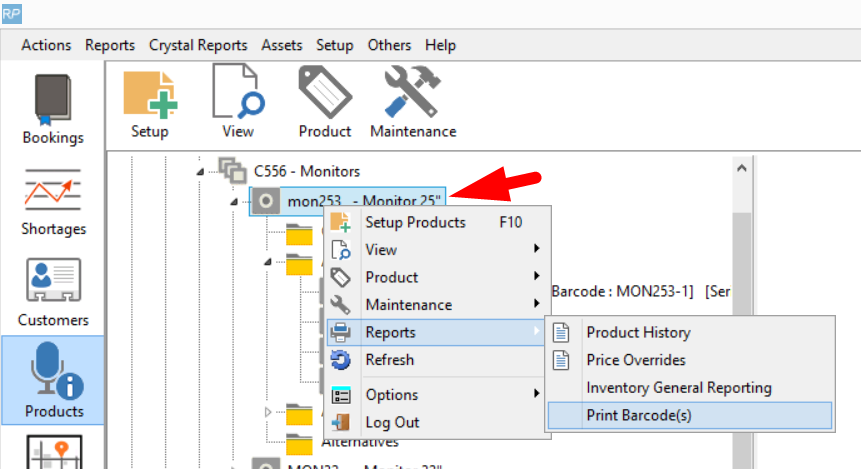Click the RP application logo icon

pyautogui.click(x=12, y=13)
